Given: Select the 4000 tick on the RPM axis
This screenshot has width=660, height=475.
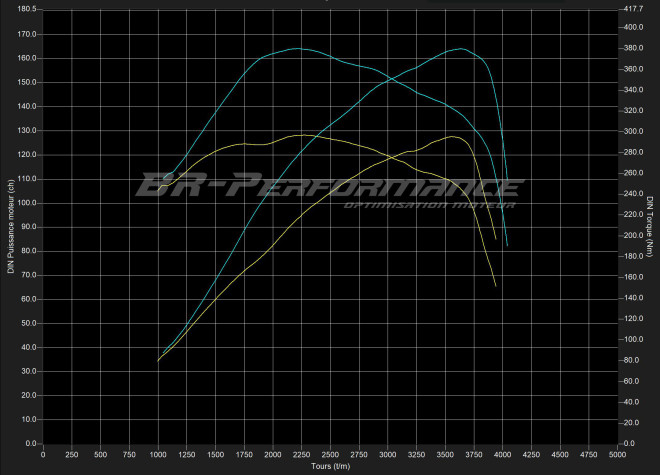Looking at the screenshot, I should (x=502, y=455).
